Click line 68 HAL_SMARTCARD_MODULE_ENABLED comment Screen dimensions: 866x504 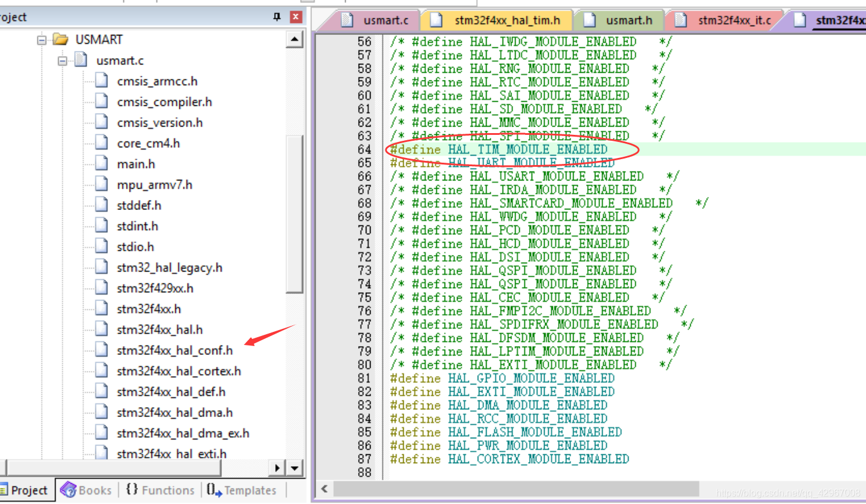(x=549, y=203)
